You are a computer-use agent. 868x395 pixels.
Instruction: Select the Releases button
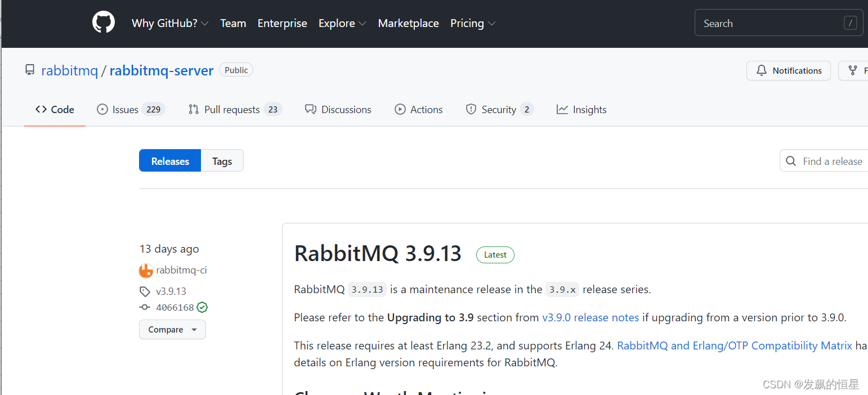(170, 161)
